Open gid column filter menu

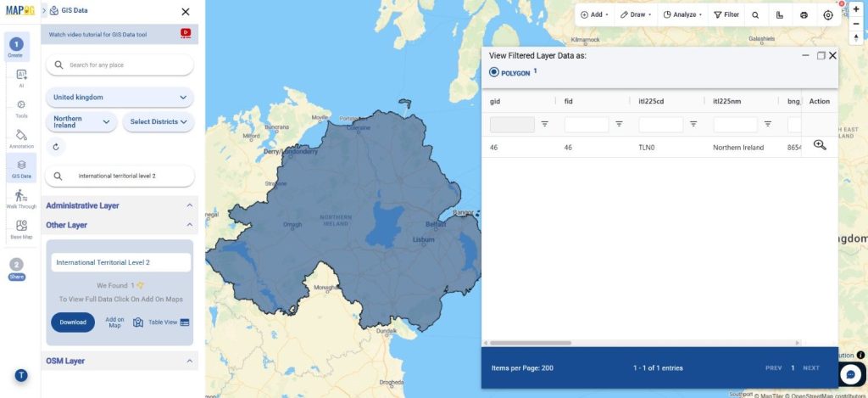pos(545,124)
